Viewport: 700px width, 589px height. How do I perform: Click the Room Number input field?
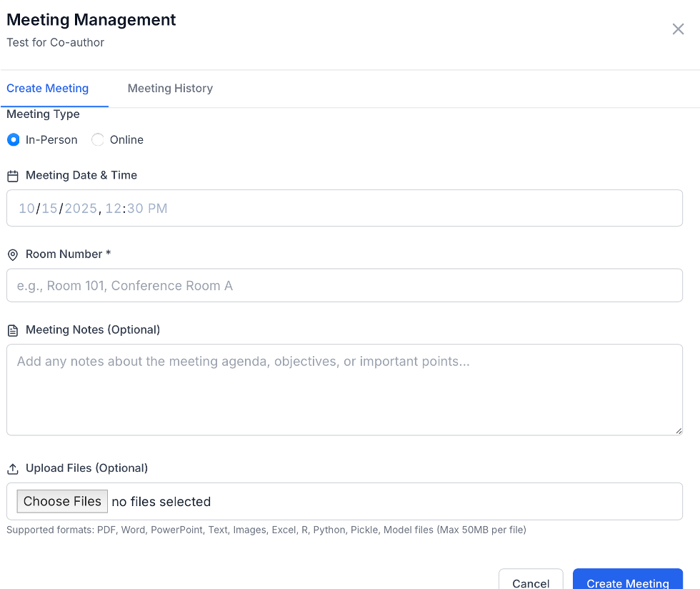345,284
